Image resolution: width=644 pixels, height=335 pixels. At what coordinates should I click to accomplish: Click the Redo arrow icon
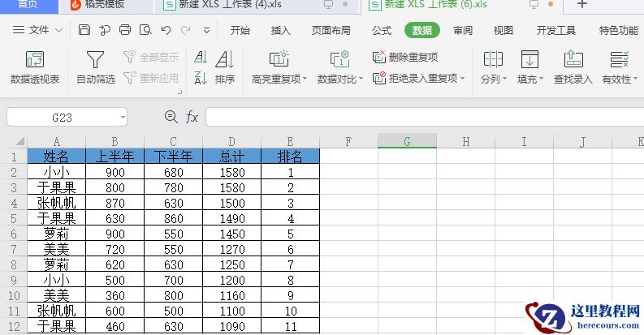coord(186,30)
